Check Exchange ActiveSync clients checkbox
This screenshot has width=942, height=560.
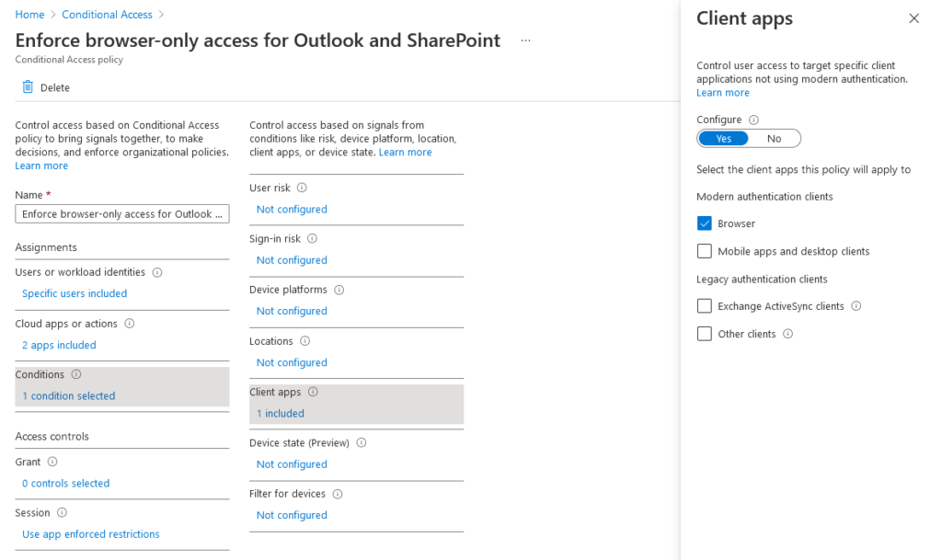click(704, 306)
